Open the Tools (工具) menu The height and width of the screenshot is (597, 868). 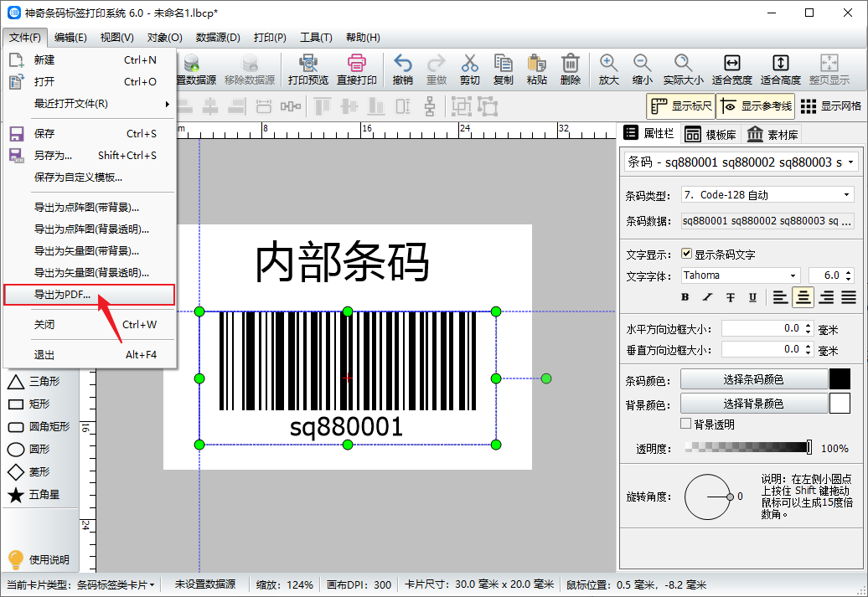[x=316, y=38]
